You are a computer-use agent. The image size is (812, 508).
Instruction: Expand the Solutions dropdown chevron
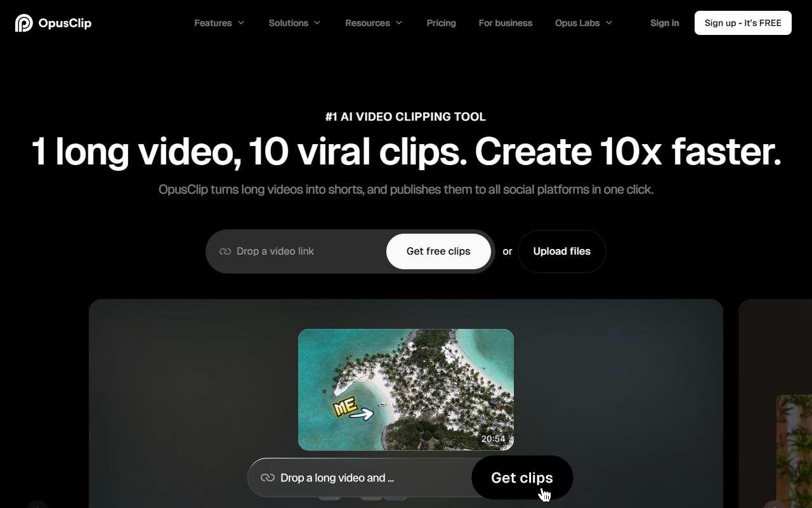tap(317, 23)
